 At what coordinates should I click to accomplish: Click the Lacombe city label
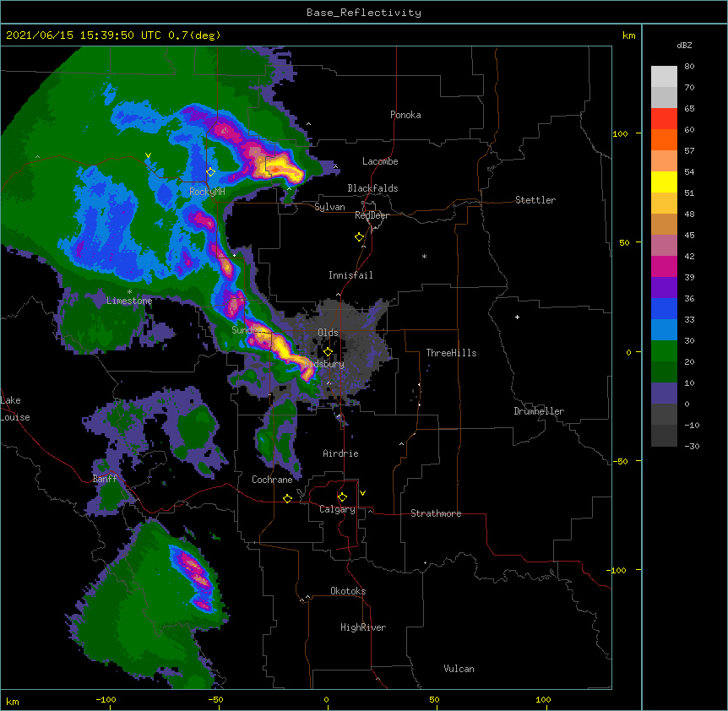click(380, 161)
